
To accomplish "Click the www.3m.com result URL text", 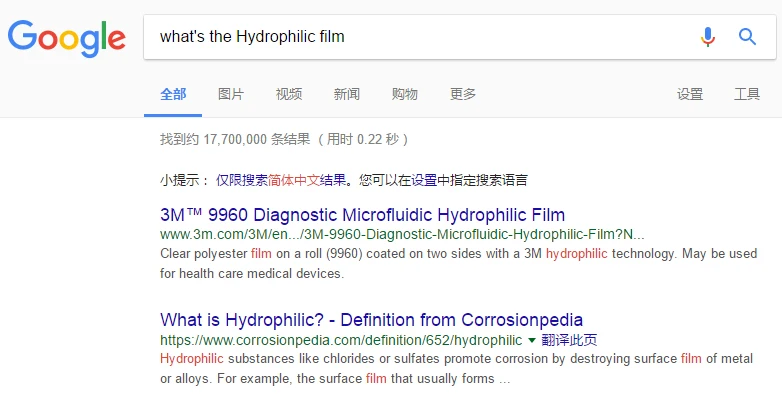I will pos(402,234).
